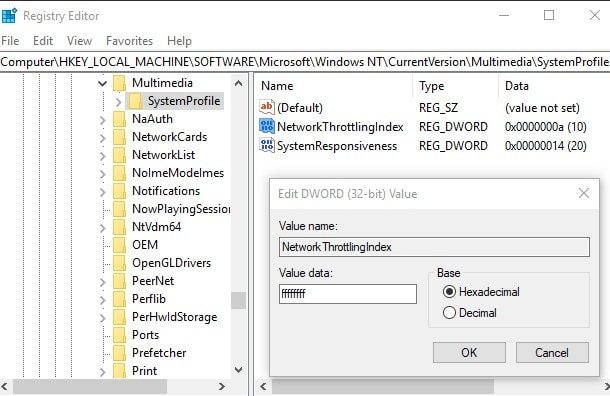
Task: Expand the NoImeModeImes key
Action: pos(102,173)
